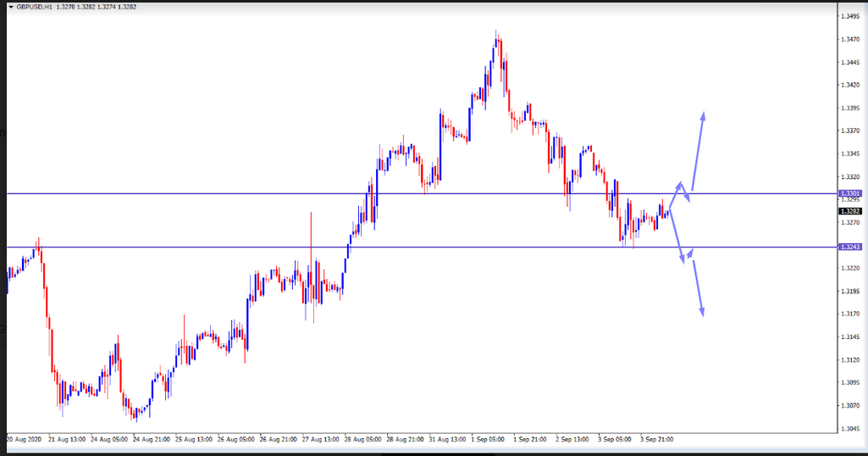The image size is (868, 456).
Task: Click the 1.3243 horizontal line price tag
Action: pos(850,247)
